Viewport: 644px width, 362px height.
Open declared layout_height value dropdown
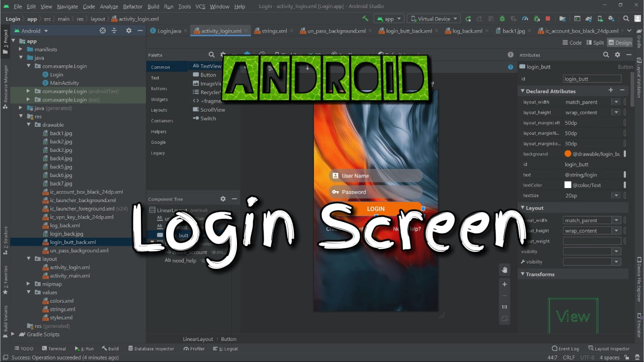(616, 113)
